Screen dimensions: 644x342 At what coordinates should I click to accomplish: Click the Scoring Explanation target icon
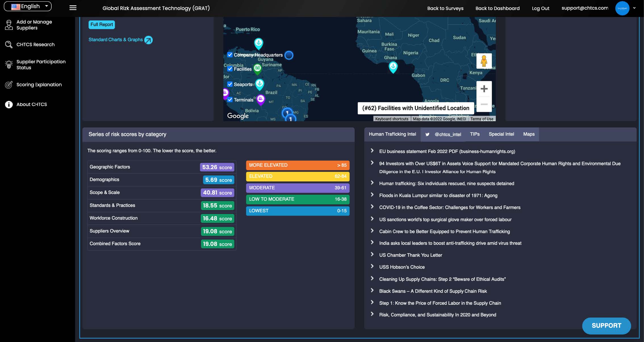(x=9, y=85)
